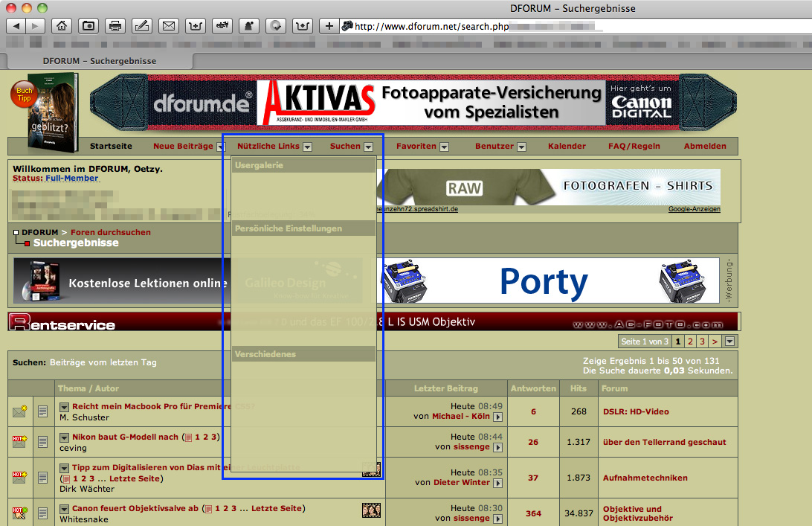Select the DFORUM – Suchergebnisse browser tab
The width and height of the screenshot is (812, 526).
(100, 60)
